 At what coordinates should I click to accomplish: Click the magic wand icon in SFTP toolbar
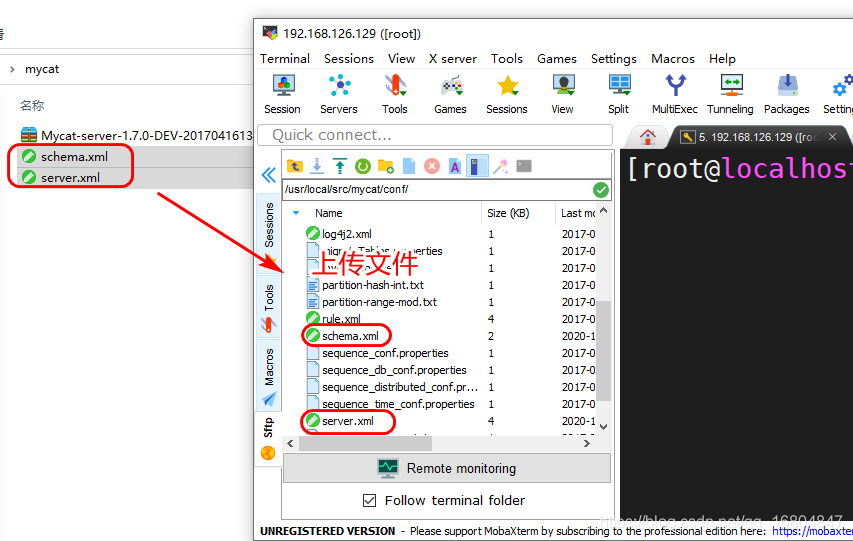[500, 166]
